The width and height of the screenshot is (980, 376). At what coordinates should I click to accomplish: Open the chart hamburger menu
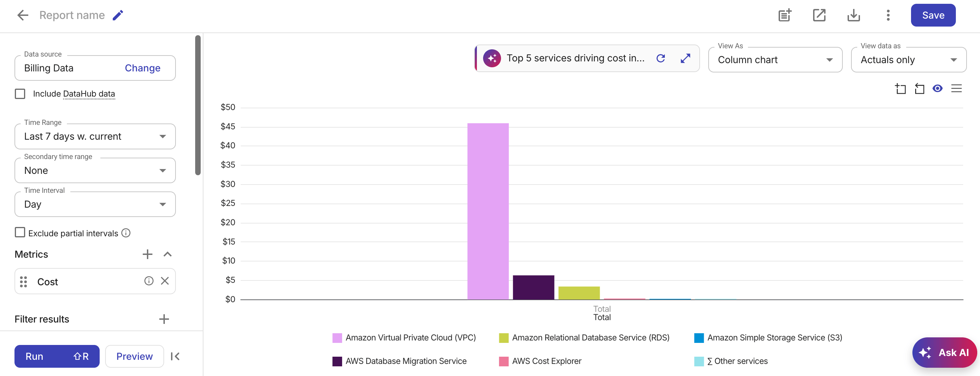[957, 89]
